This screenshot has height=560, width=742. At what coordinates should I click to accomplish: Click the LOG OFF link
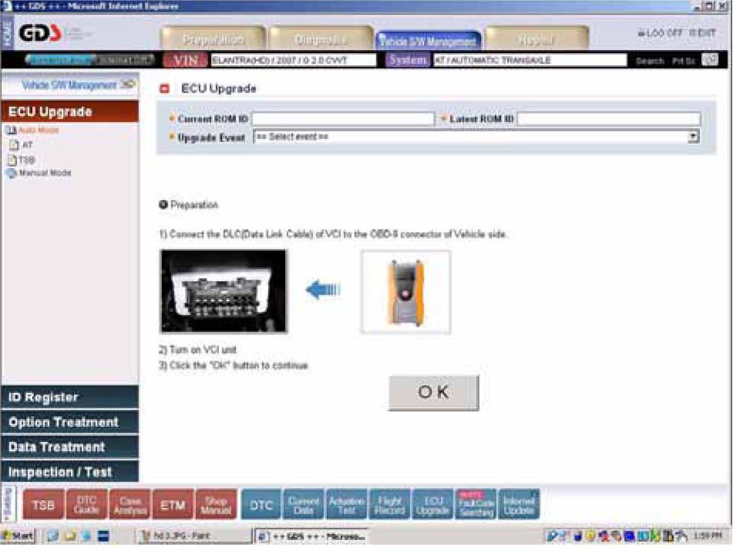point(660,33)
